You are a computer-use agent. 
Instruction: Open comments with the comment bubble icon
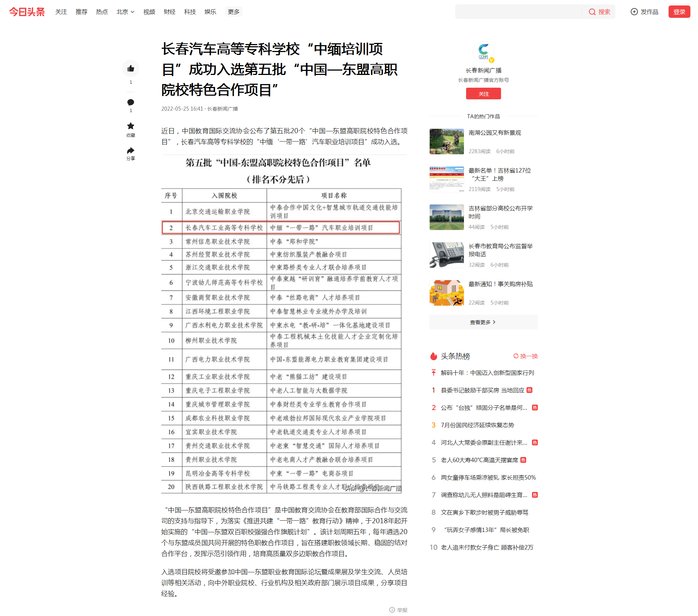(x=130, y=102)
